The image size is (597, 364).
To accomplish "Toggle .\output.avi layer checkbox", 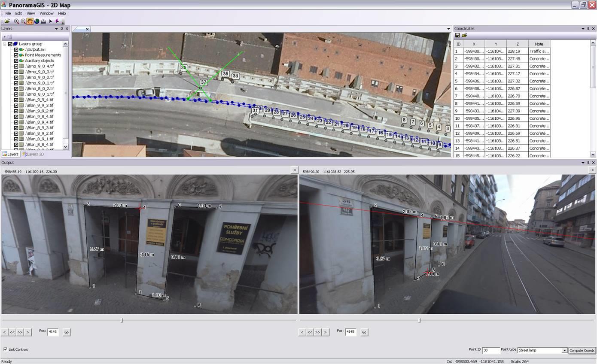I will [x=16, y=49].
